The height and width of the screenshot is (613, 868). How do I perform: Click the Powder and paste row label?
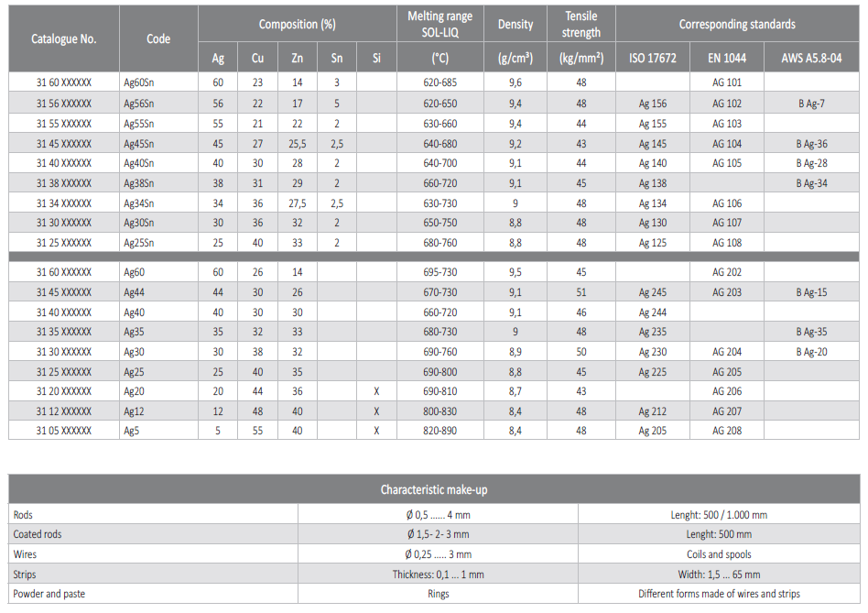49,594
